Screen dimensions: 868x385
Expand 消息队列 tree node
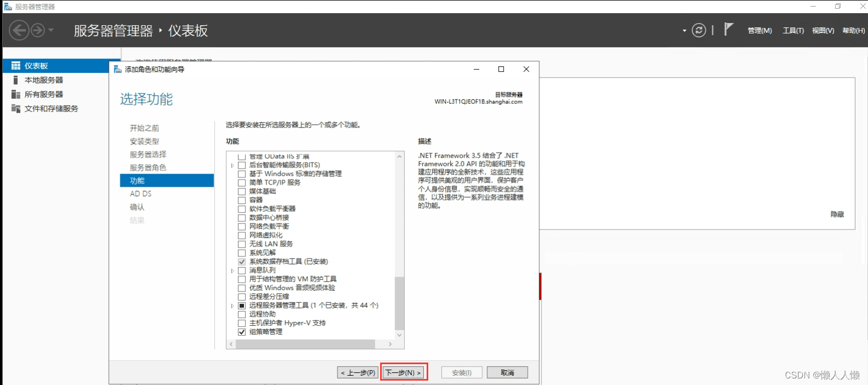coord(232,270)
